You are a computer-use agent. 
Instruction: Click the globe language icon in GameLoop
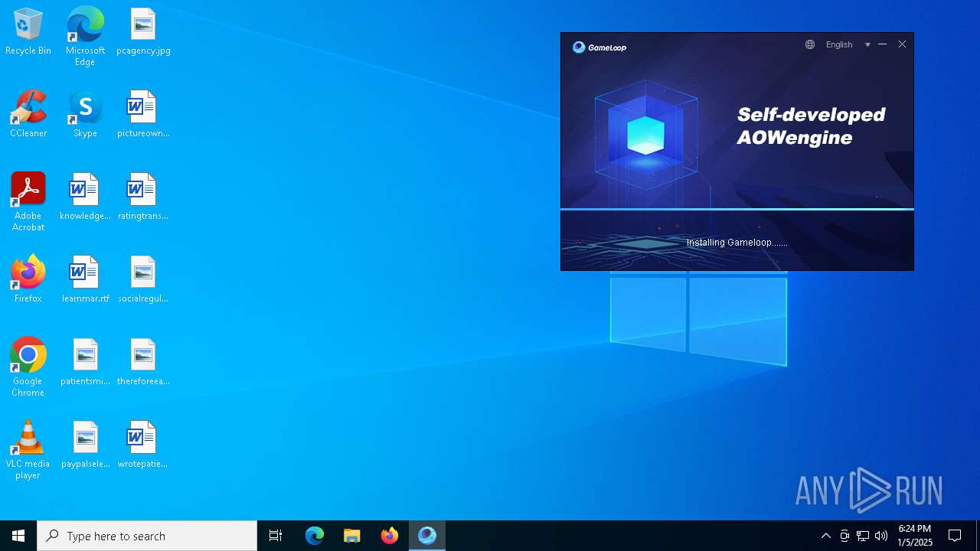point(810,44)
